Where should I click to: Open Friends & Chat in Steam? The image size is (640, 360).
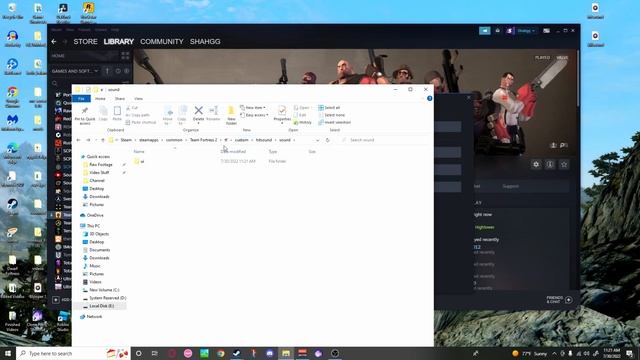click(x=559, y=300)
